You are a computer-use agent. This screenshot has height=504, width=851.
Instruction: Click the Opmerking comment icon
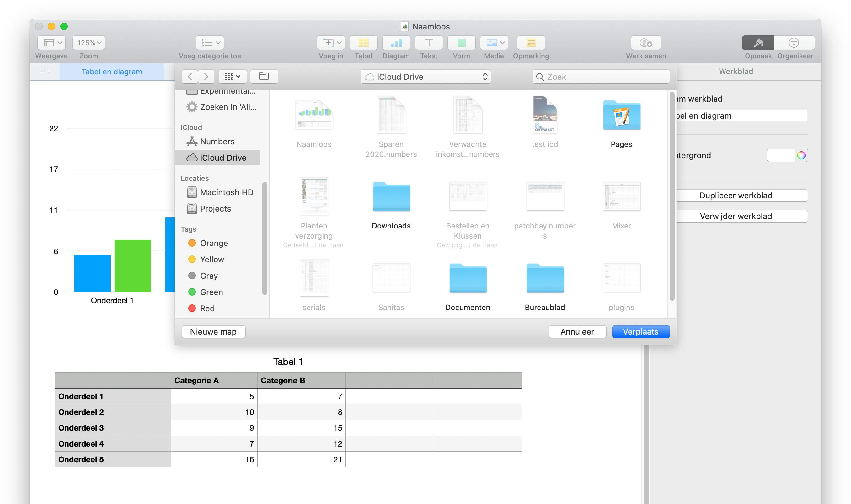point(531,43)
